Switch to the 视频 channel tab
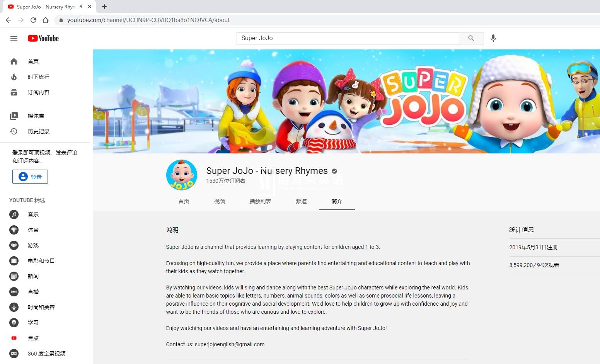 pos(219,201)
